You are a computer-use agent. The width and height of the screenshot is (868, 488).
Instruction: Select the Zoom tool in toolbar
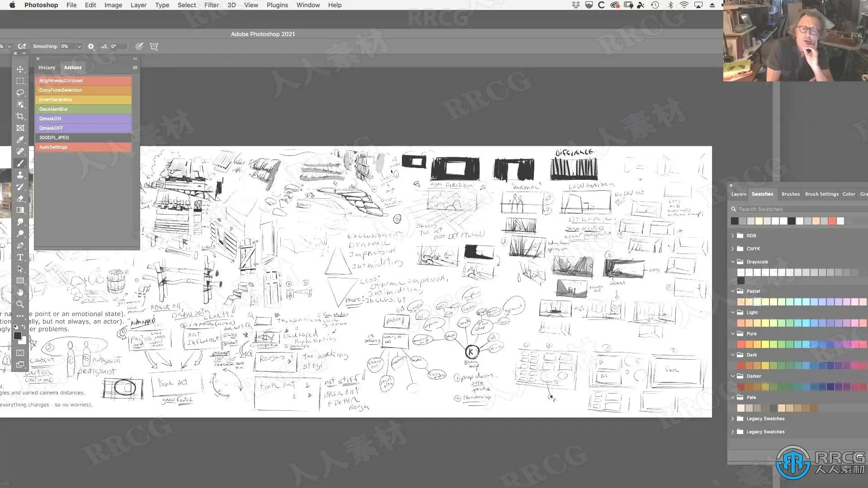coord(20,304)
